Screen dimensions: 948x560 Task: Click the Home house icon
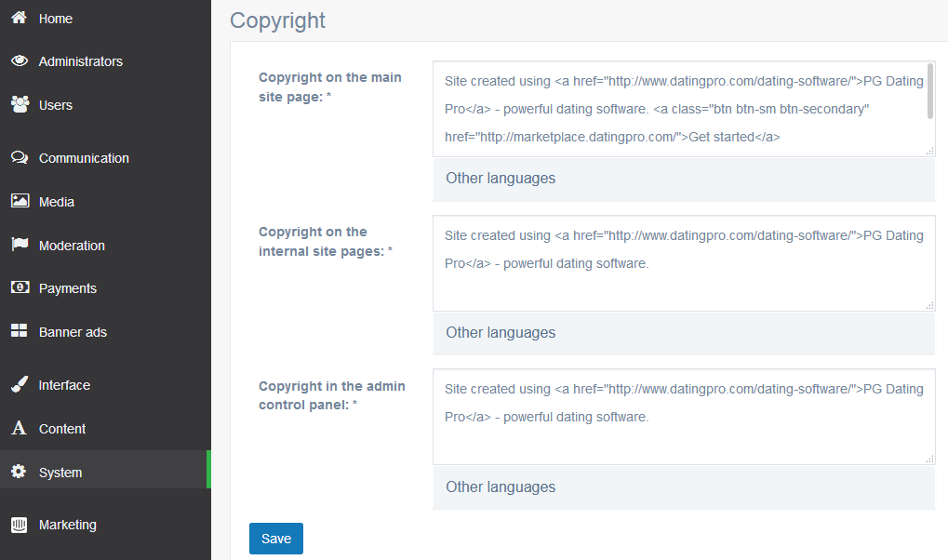19,18
